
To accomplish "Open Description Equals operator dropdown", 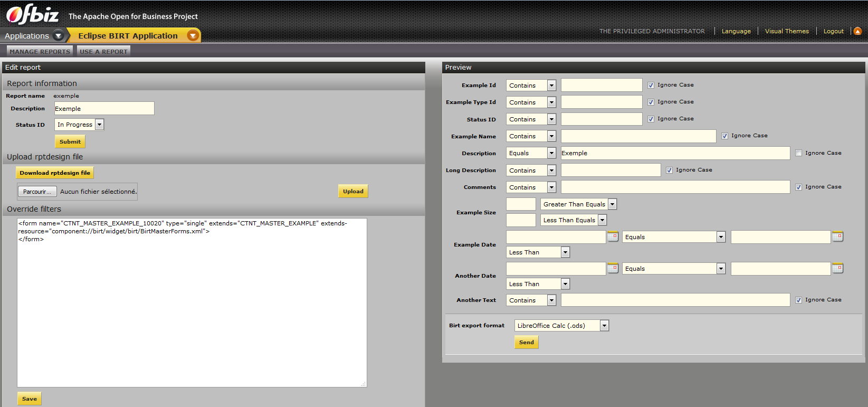I will click(531, 153).
